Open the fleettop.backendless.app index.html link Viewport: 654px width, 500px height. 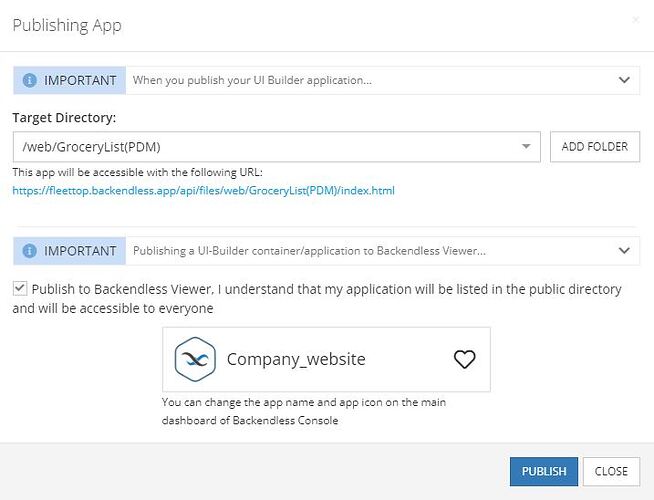coord(204,191)
